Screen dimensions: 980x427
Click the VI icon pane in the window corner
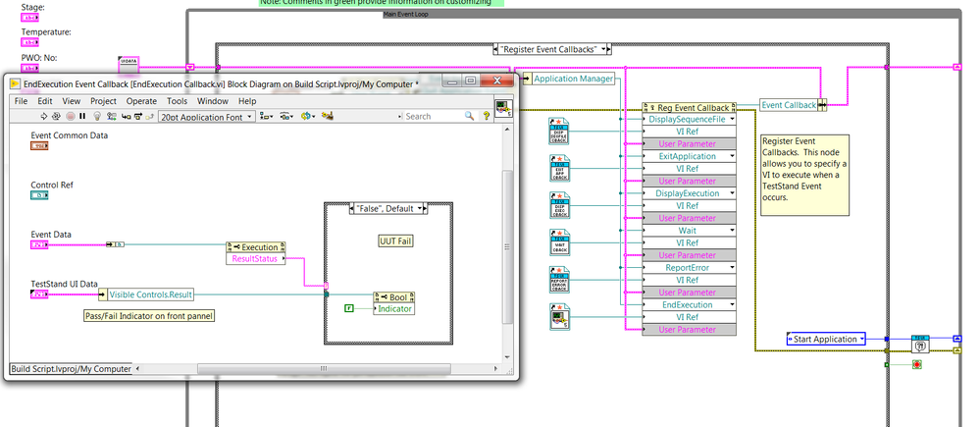point(504,108)
